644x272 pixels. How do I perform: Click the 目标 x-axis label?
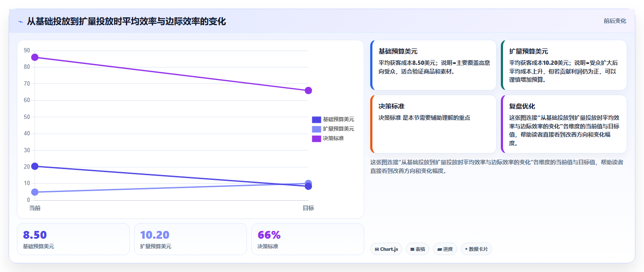[308, 208]
